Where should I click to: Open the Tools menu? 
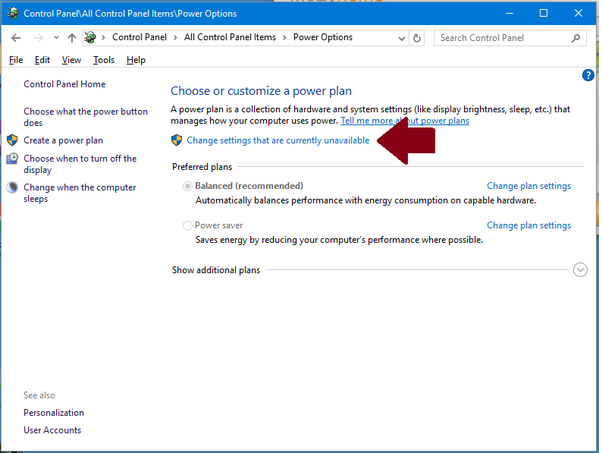pyautogui.click(x=103, y=60)
